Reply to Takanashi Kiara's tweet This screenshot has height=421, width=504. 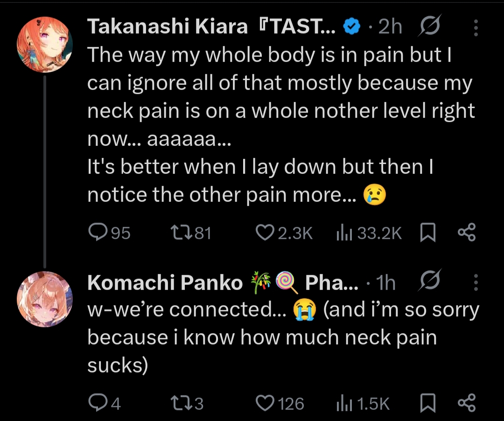pos(97,232)
